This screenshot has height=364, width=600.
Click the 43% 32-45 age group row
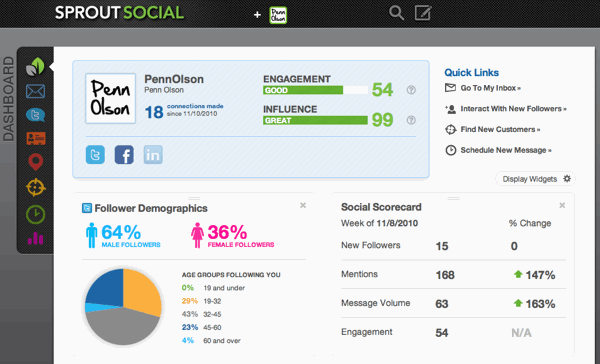click(202, 314)
